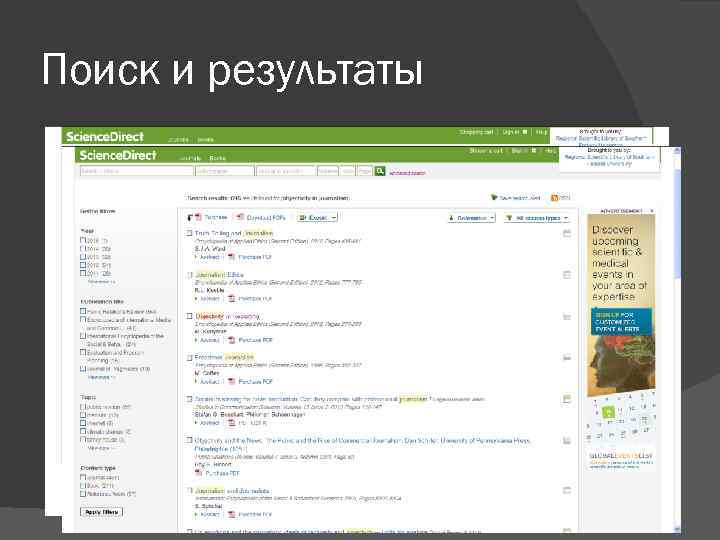
Task: Open the All access types dropdown
Action: click(x=537, y=218)
